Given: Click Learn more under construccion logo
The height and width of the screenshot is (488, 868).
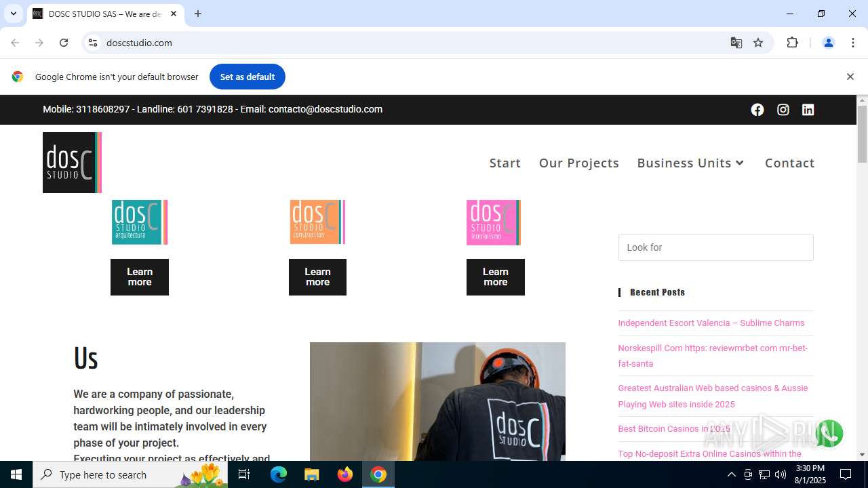Looking at the screenshot, I should pos(317,277).
